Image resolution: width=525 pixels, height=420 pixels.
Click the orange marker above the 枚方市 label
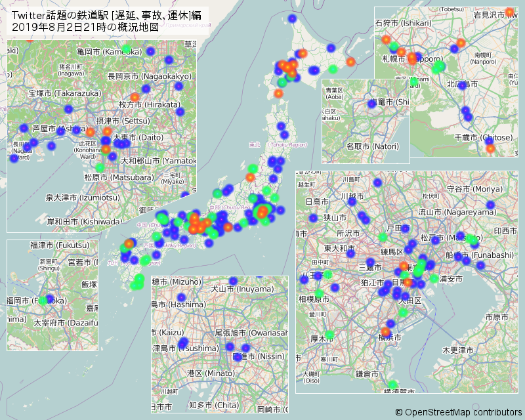tap(135, 97)
